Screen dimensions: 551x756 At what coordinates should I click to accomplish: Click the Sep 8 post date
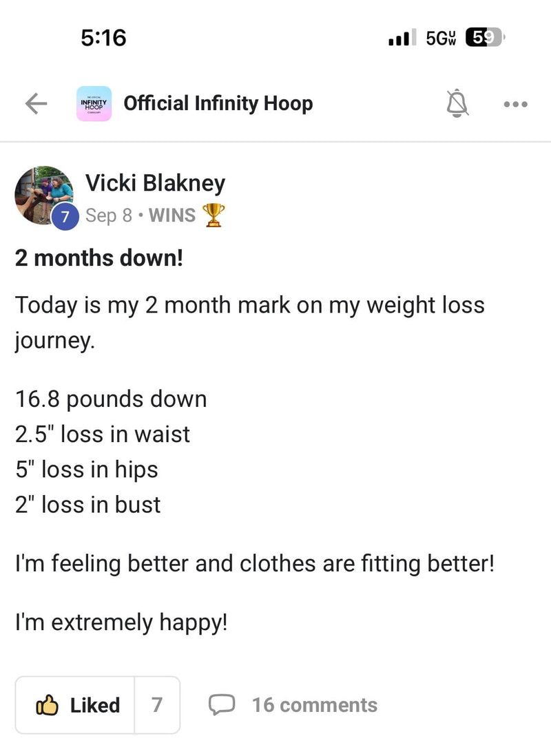point(108,216)
